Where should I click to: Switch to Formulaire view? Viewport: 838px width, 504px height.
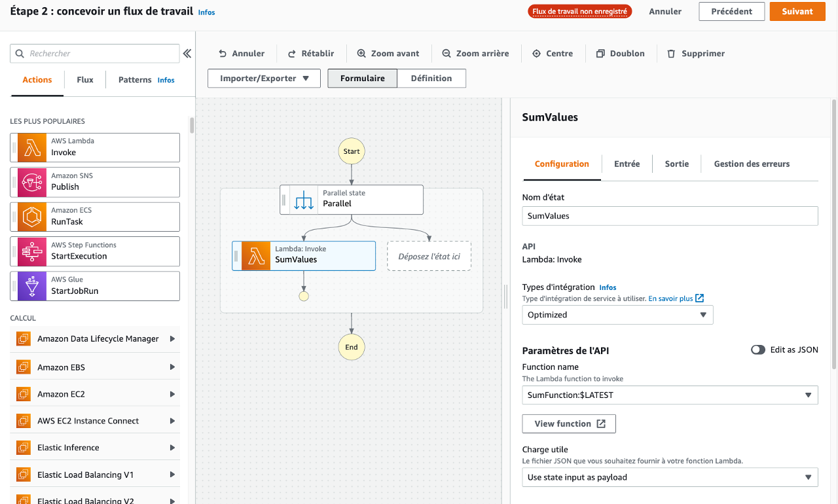coord(363,79)
